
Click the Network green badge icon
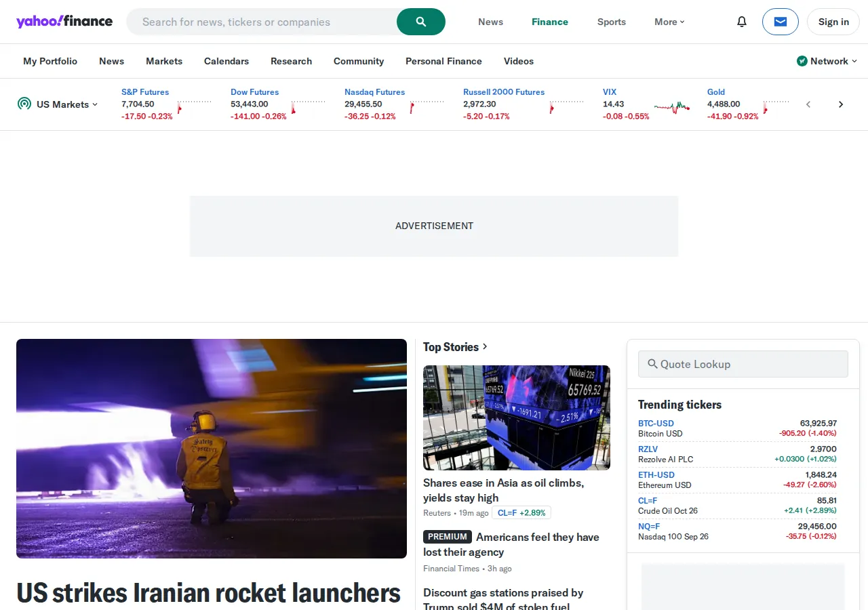point(802,61)
